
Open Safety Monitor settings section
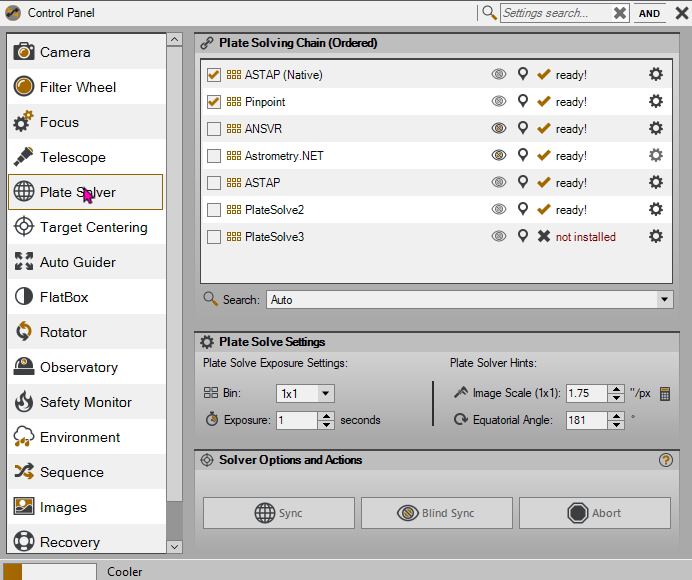[86, 402]
